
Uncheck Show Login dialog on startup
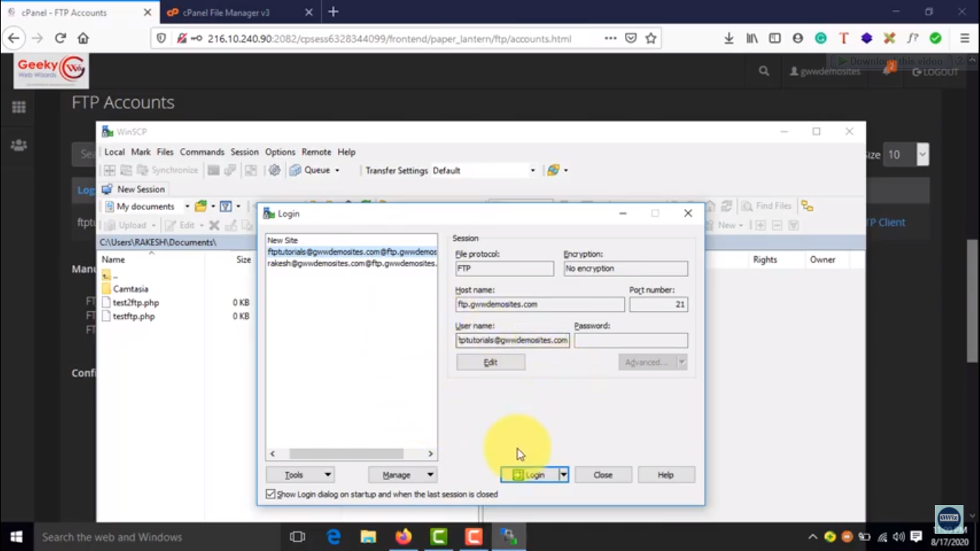click(270, 494)
